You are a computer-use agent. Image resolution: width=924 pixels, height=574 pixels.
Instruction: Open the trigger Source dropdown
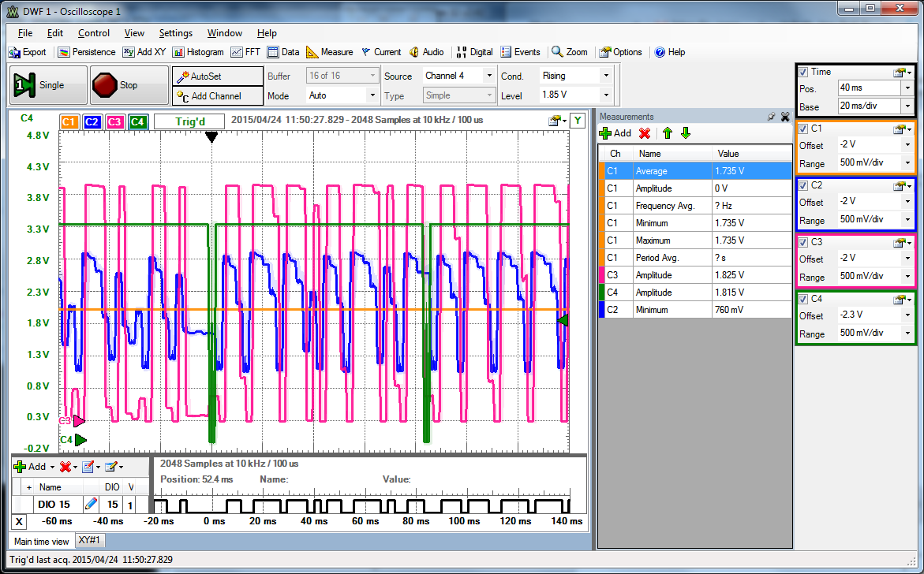(489, 76)
